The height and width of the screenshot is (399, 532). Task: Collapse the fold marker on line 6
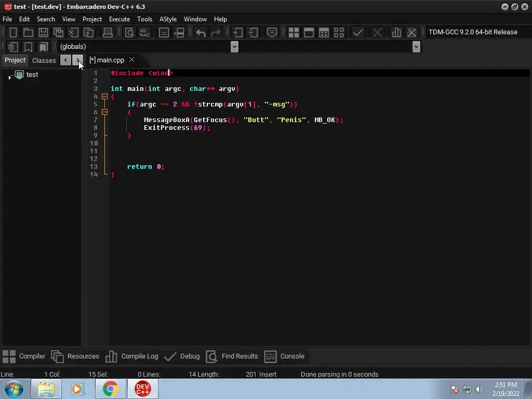click(x=104, y=112)
